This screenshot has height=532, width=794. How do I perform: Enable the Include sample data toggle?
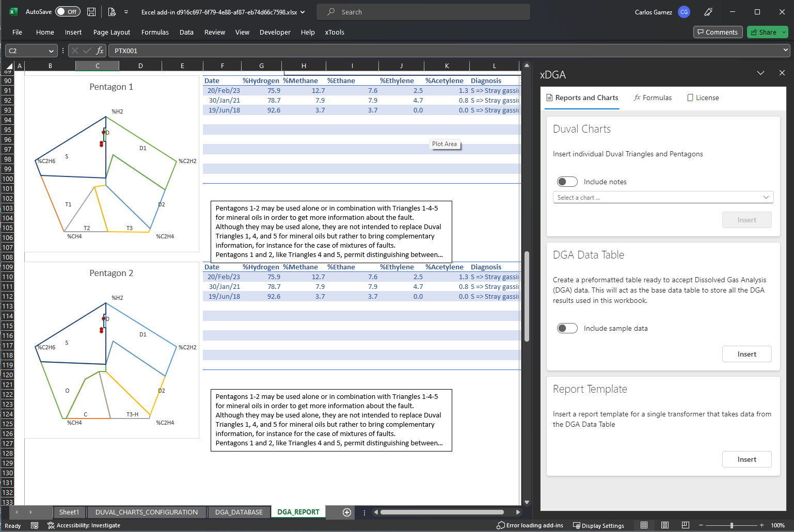[x=567, y=328]
